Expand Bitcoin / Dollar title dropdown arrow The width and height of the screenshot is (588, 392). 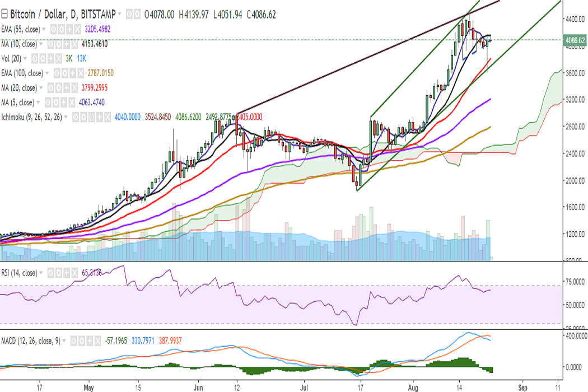[119, 14]
